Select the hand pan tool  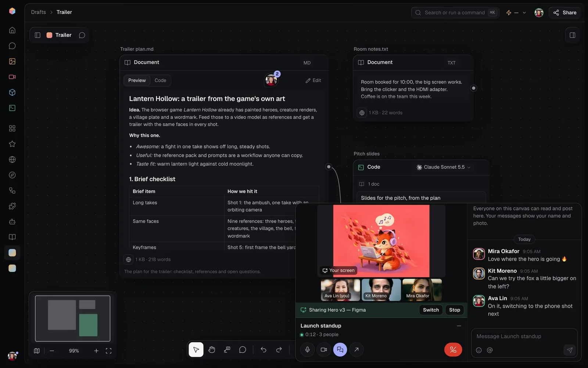(x=212, y=350)
